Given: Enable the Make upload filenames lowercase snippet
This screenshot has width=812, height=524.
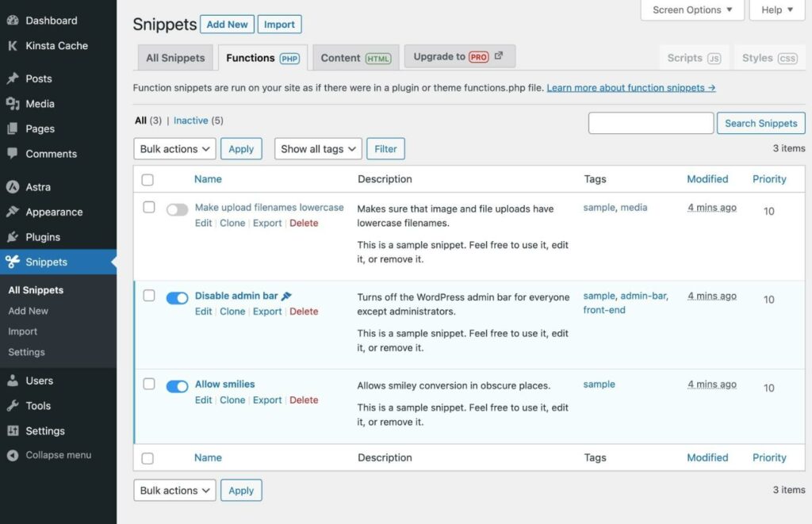Looking at the screenshot, I should pyautogui.click(x=177, y=207).
